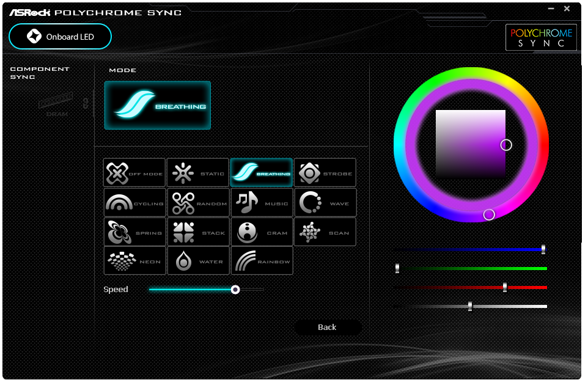588x388 pixels.
Task: Minimize the Polychrome Sync window
Action: pos(551,8)
